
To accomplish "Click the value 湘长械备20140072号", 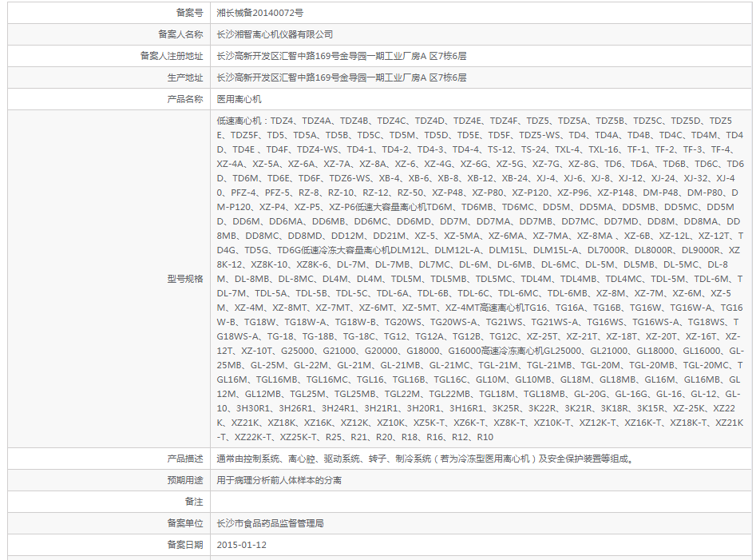I will pyautogui.click(x=260, y=13).
